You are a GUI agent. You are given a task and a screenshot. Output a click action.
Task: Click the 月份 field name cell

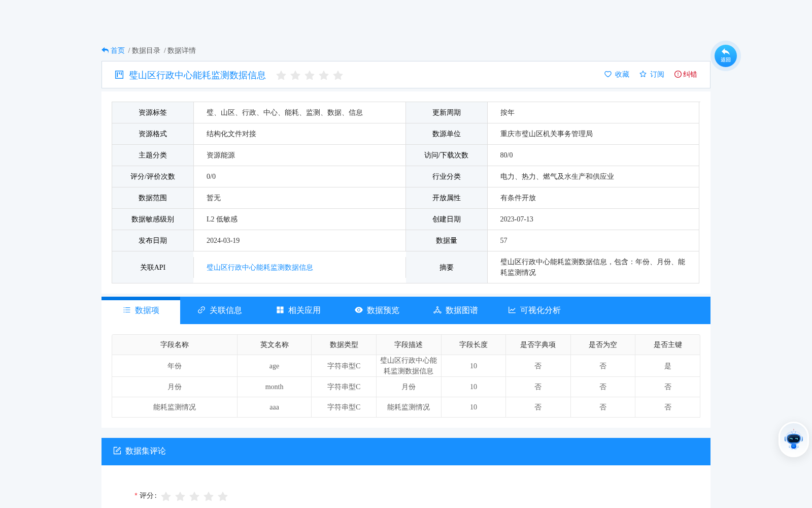click(175, 387)
